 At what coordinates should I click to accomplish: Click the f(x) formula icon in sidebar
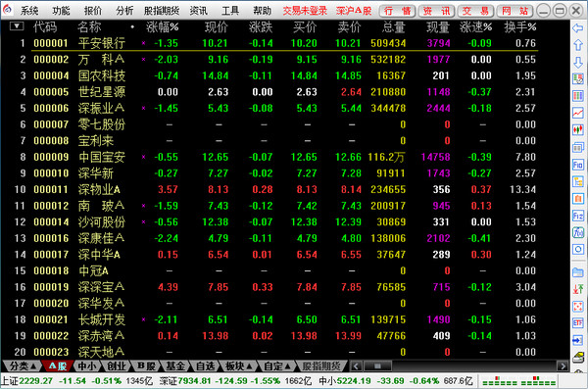pyautogui.click(x=578, y=232)
